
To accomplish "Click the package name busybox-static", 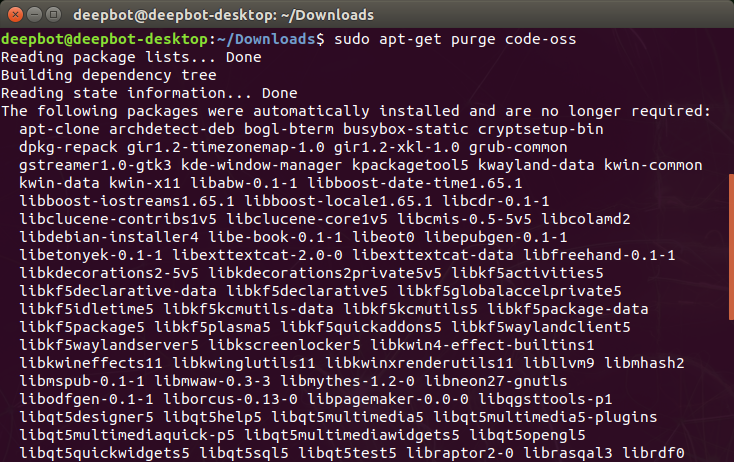I will 405,129.
